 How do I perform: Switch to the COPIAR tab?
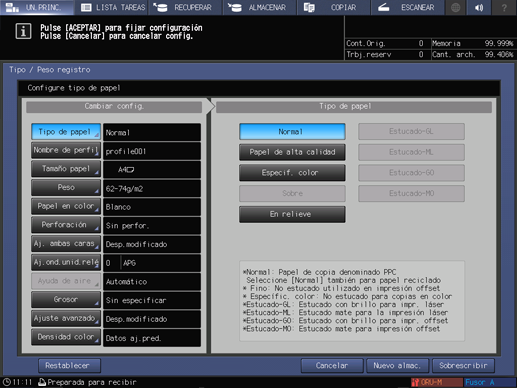(x=334, y=7)
